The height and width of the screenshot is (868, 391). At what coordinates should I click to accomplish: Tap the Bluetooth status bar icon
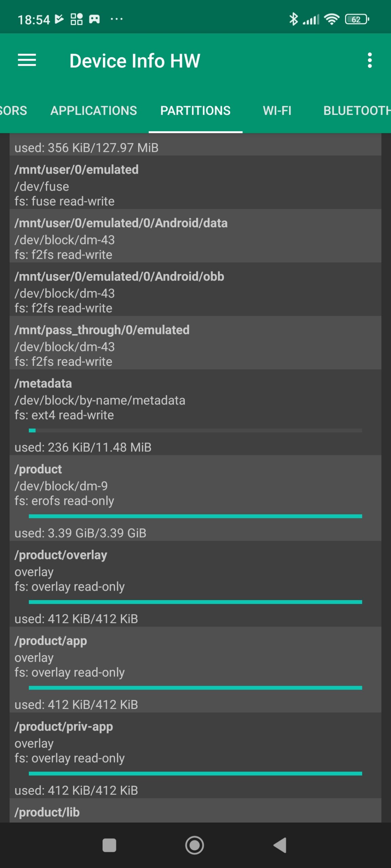pyautogui.click(x=293, y=19)
